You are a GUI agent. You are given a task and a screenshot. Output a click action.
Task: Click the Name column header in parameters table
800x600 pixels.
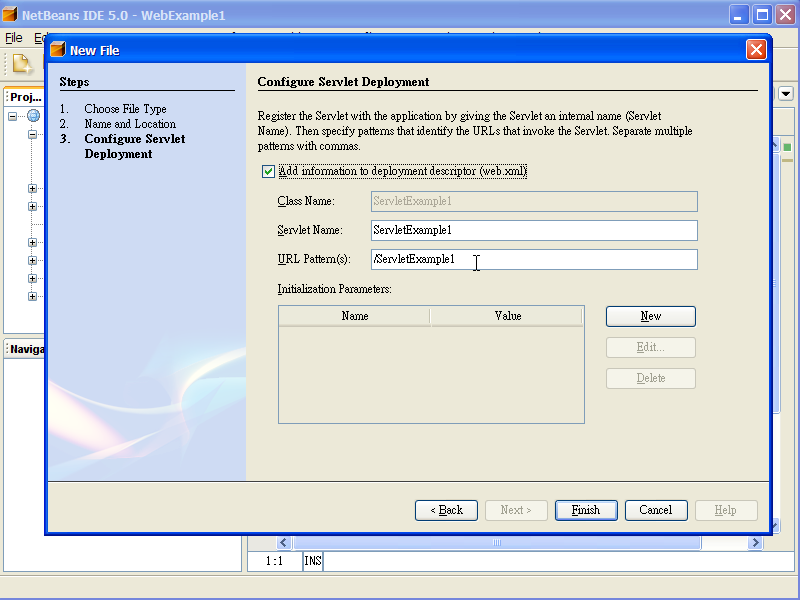click(355, 316)
